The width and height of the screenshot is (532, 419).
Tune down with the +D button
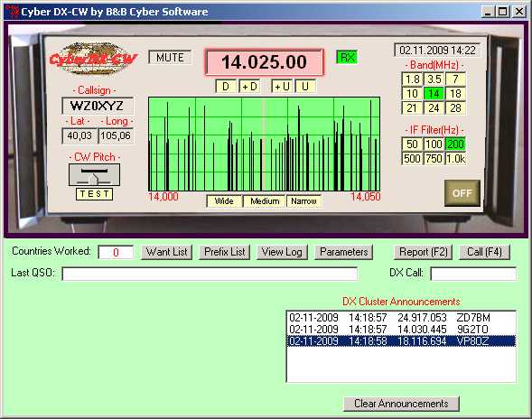249,87
